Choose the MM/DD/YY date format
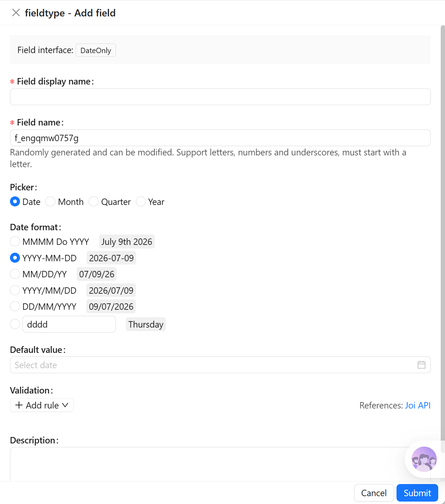Image resolution: width=445 pixels, height=504 pixels. click(15, 274)
